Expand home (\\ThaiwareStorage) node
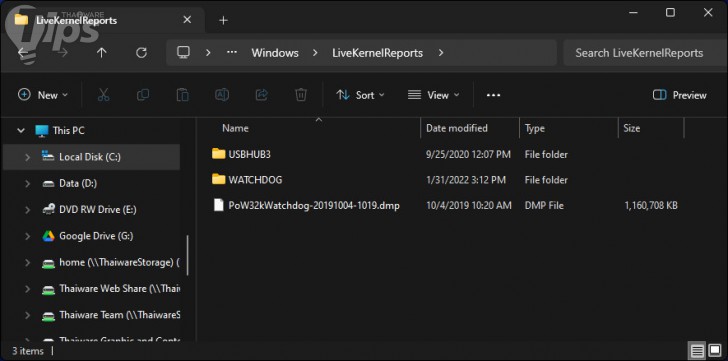 tap(27, 263)
